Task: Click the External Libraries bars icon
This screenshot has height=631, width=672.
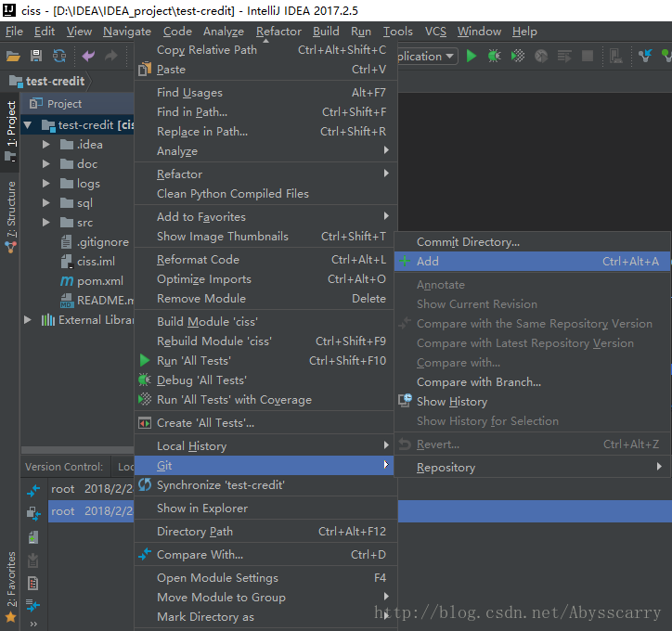Action: [x=47, y=319]
